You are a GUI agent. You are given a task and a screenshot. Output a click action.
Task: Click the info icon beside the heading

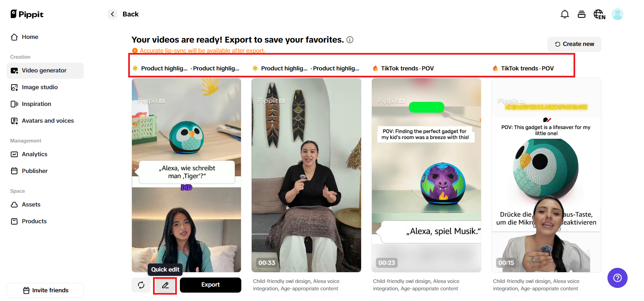(x=350, y=40)
